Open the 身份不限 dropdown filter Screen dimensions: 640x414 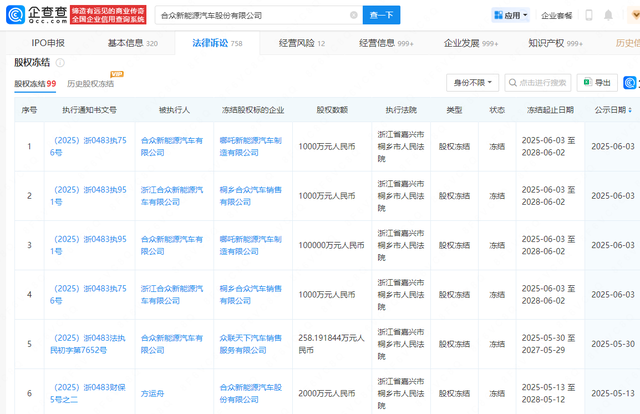[473, 83]
